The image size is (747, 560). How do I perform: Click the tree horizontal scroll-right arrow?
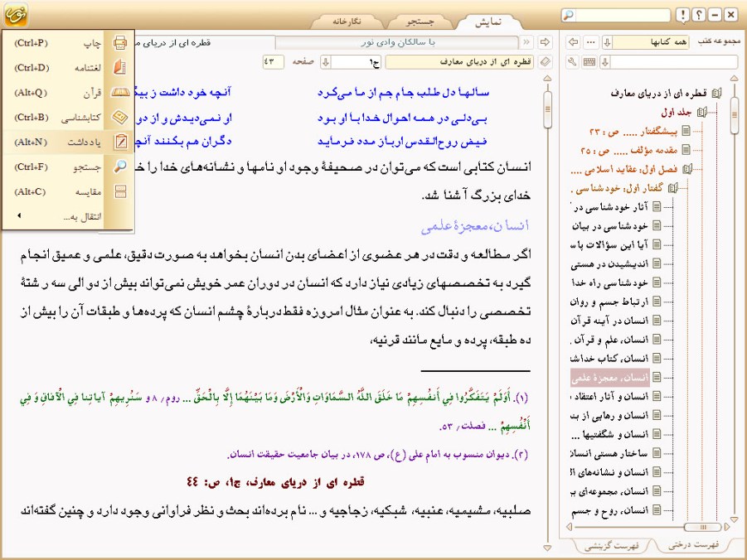point(726,527)
